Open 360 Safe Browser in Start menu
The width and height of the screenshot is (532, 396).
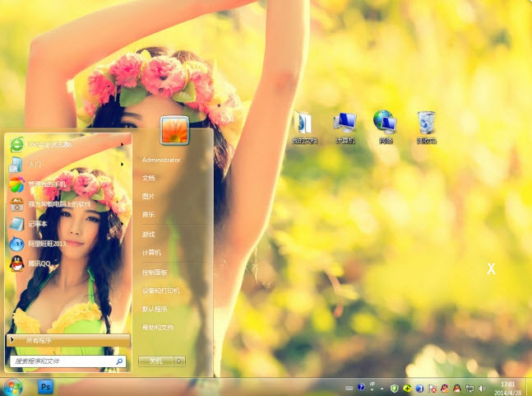[49, 144]
